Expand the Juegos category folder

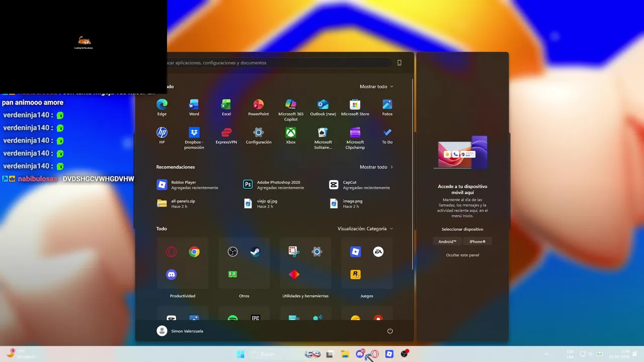[x=367, y=263]
